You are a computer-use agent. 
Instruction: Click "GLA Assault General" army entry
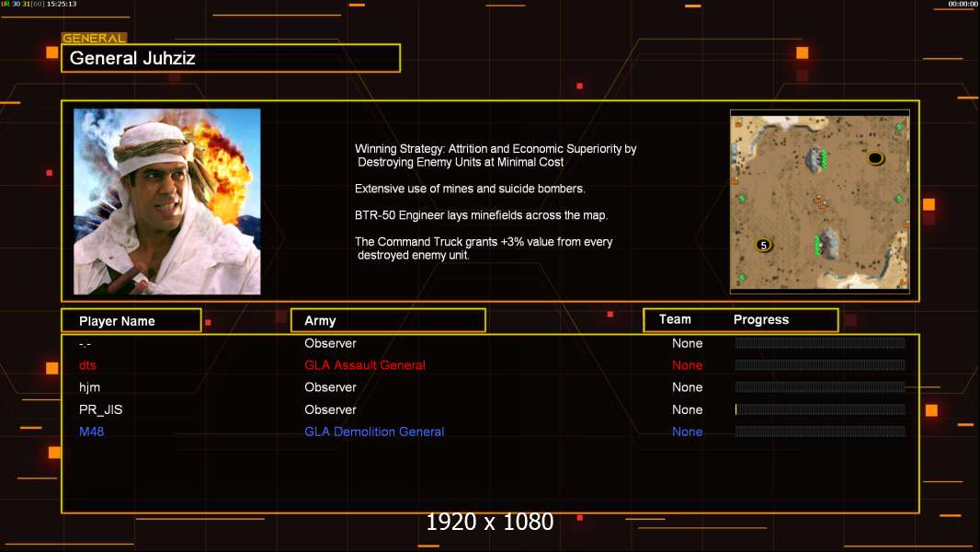click(x=365, y=365)
